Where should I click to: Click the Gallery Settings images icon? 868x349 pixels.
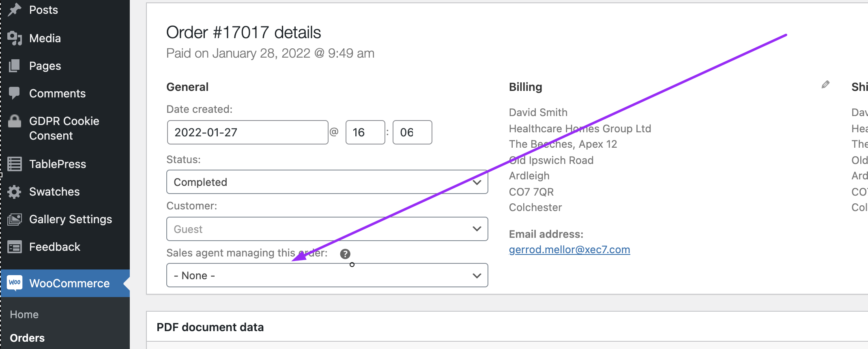(15, 219)
